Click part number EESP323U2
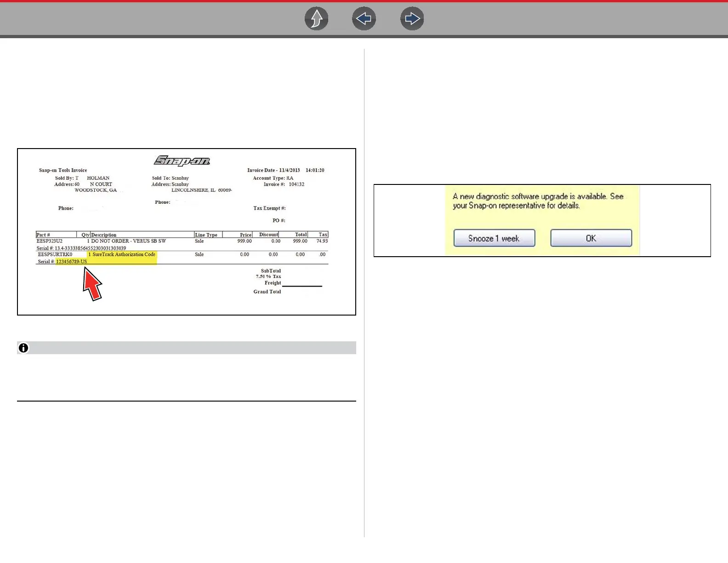Image resolution: width=728 pixels, height=563 pixels. pos(50,241)
